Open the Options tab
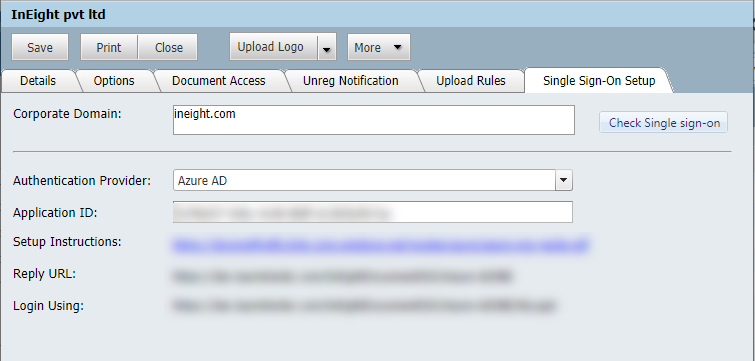 coord(114,81)
